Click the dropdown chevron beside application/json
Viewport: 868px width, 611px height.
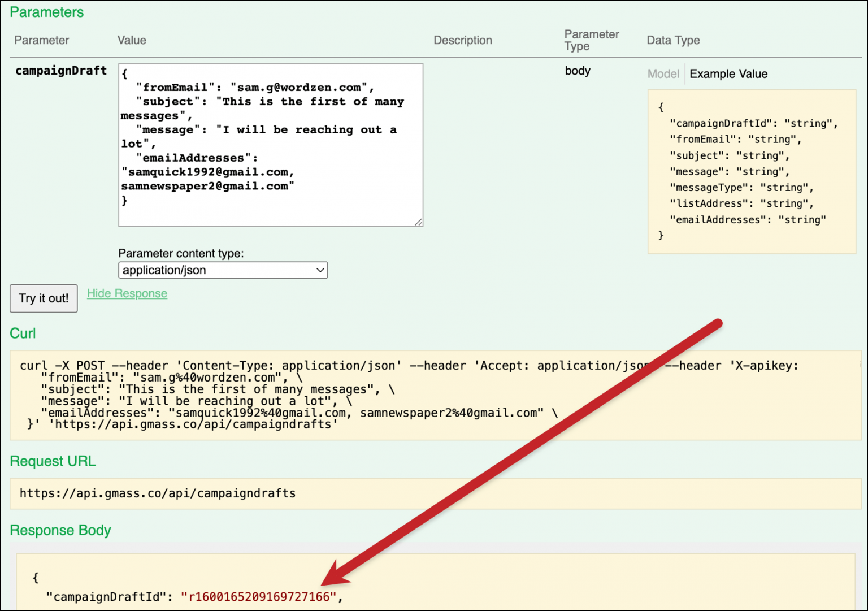(x=320, y=270)
